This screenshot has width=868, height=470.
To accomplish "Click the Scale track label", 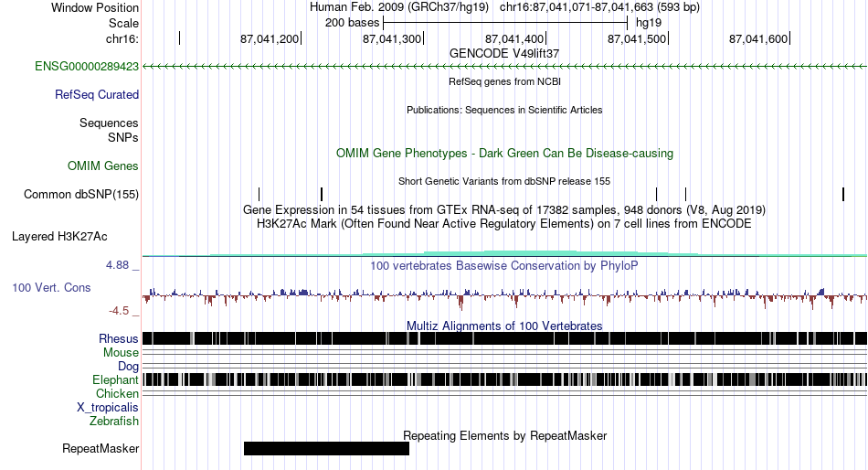I will 124,23.
